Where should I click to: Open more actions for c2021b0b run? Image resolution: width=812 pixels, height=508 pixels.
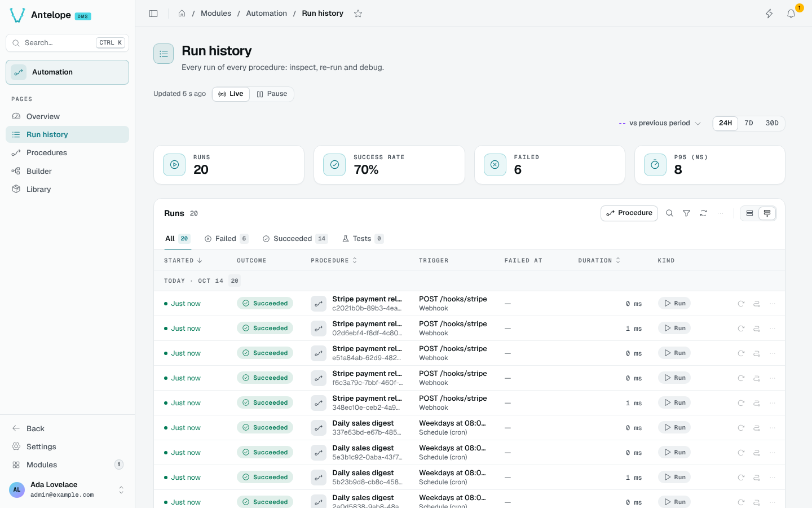pyautogui.click(x=773, y=304)
